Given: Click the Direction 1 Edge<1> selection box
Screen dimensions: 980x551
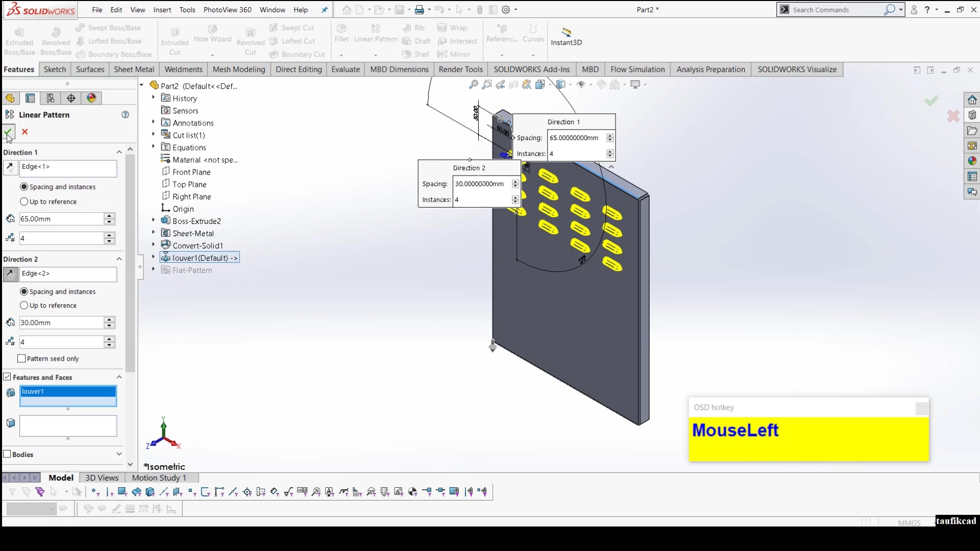Looking at the screenshot, I should (68, 169).
